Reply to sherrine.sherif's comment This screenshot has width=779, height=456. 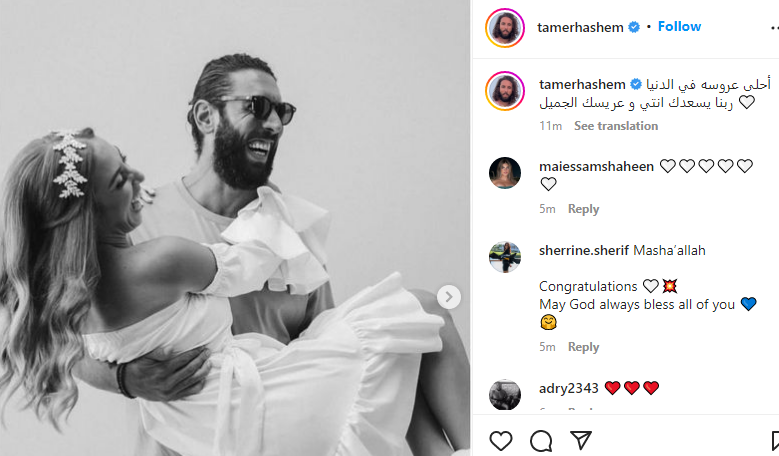pyautogui.click(x=583, y=347)
